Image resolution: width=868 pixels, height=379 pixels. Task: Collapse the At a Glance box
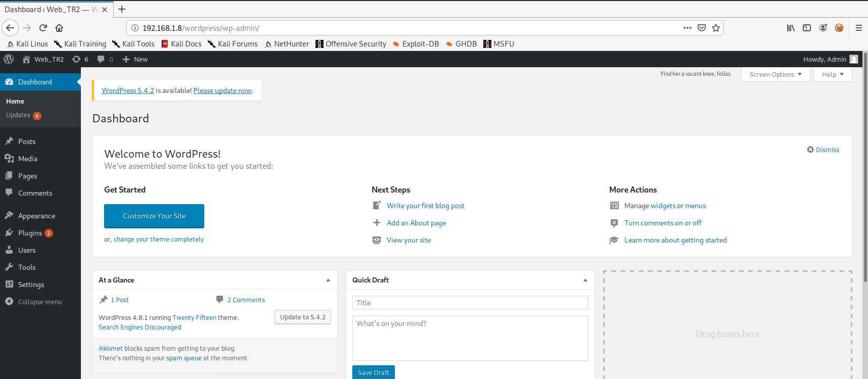click(328, 280)
